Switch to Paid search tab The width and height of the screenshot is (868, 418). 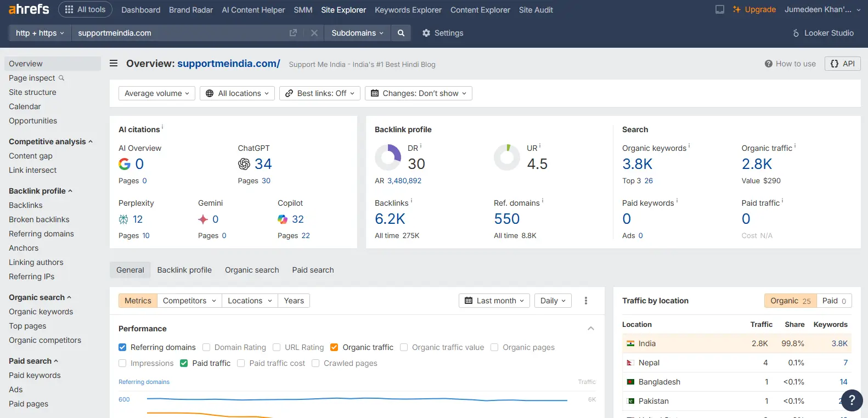(x=313, y=270)
